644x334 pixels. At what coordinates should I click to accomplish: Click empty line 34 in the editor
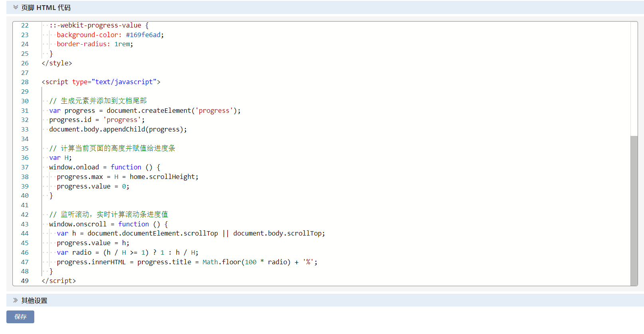(335, 139)
